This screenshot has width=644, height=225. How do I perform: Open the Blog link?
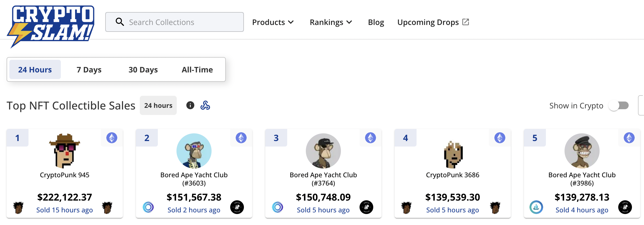(376, 22)
